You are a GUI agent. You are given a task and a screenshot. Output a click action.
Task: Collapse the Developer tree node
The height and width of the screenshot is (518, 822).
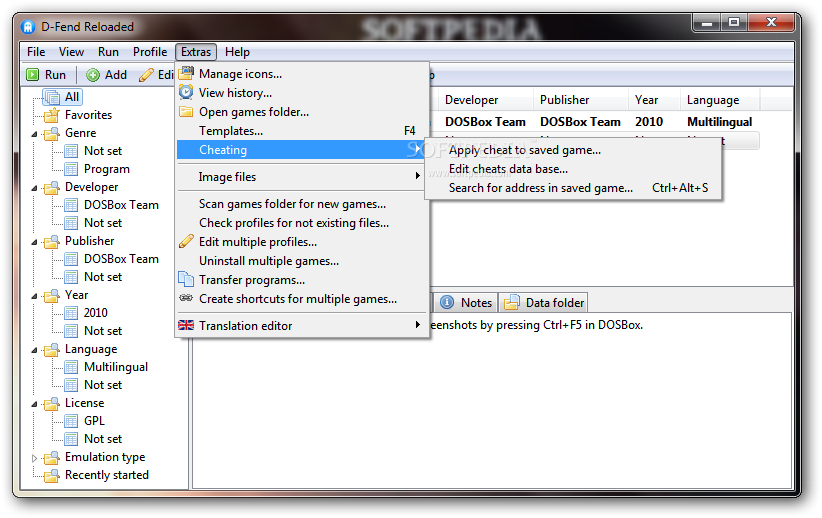(x=35, y=188)
